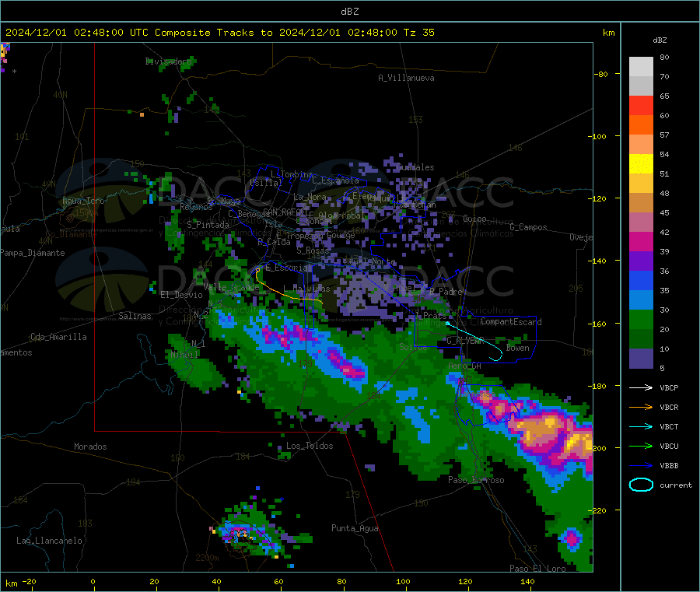Click the 'Paso_Barroso' map label
This screenshot has height=592, width=700.
click(476, 480)
